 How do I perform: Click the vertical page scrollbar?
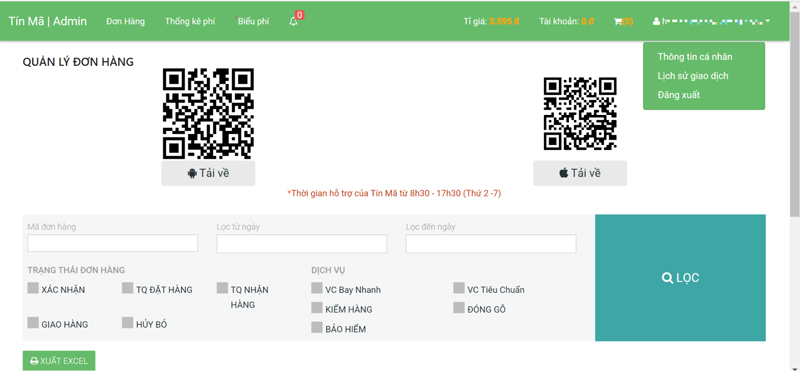pyautogui.click(x=795, y=114)
